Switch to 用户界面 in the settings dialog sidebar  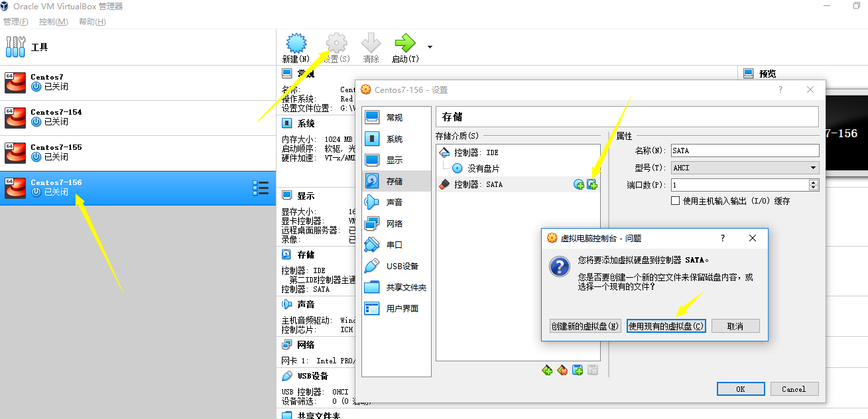pyautogui.click(x=396, y=308)
